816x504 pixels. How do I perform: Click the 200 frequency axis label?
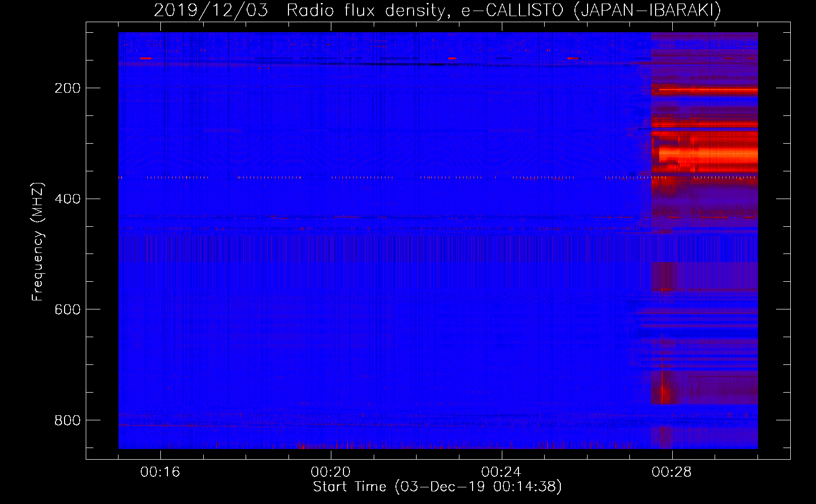coord(68,88)
